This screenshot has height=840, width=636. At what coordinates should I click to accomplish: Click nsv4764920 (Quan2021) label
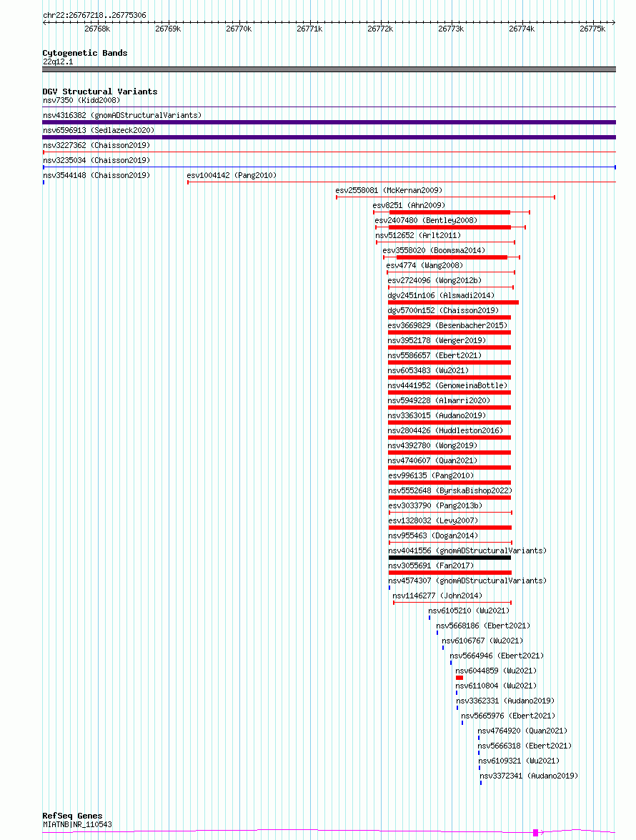point(522,730)
